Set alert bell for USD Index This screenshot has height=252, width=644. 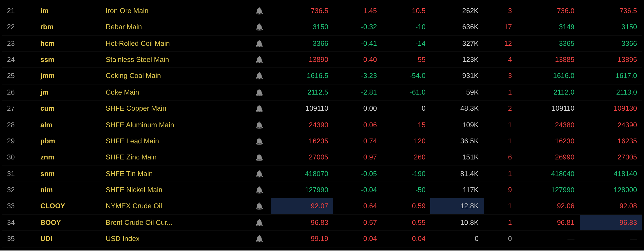[x=259, y=239]
